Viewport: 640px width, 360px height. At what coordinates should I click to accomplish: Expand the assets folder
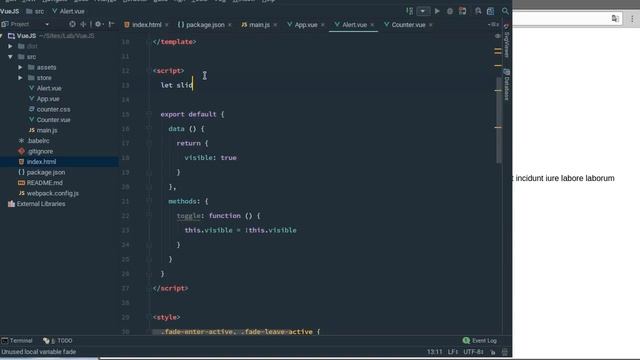pos(20,67)
